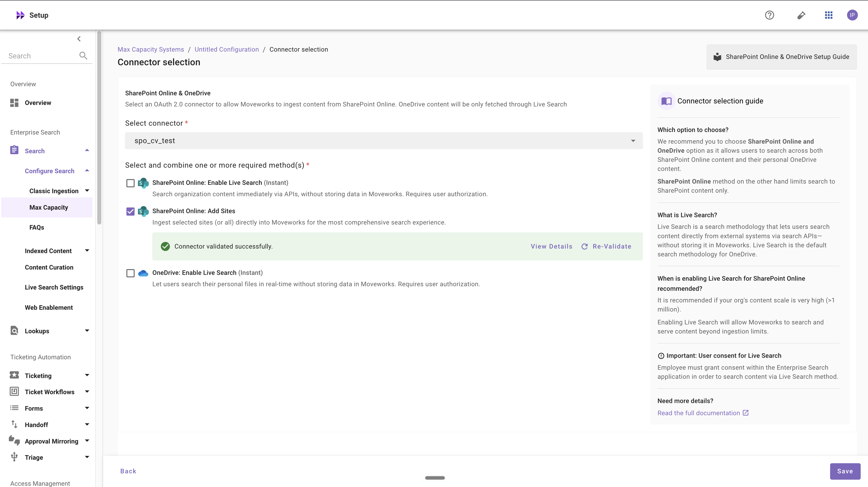Screen dimensions: 868x487
Task: Click the external link icon beside documentation
Action: click(746, 413)
